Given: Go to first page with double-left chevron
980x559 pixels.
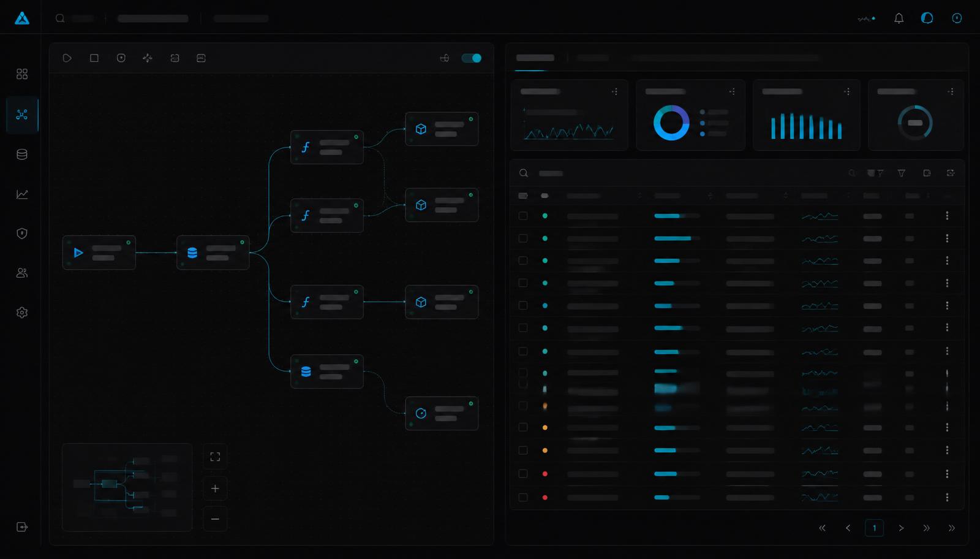Looking at the screenshot, I should pos(822,528).
